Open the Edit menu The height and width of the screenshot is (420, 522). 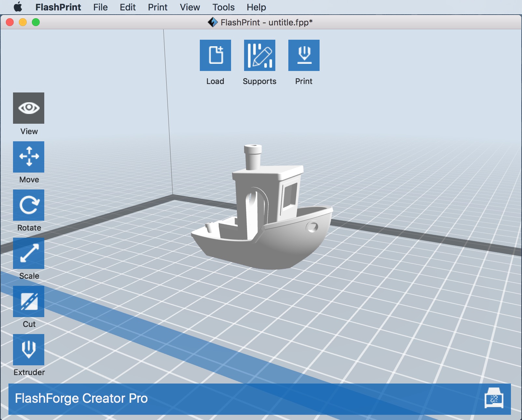click(x=128, y=7)
